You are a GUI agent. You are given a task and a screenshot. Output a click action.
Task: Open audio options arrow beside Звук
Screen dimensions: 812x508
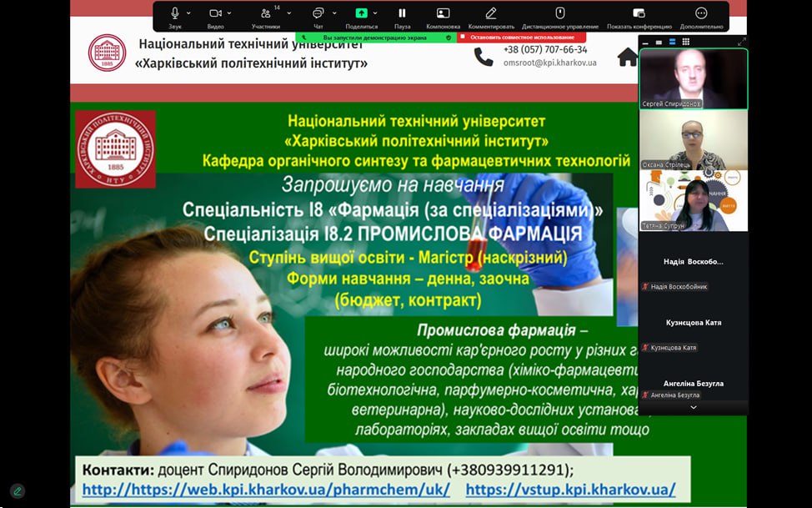188,13
